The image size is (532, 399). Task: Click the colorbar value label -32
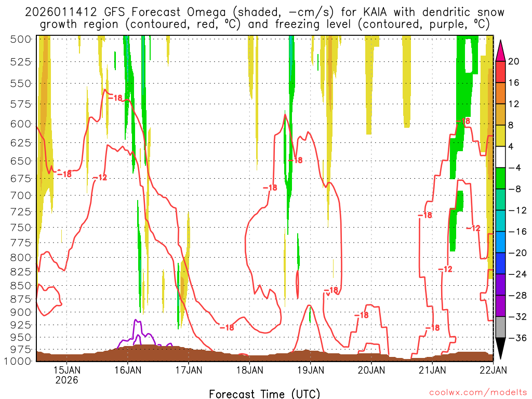coord(517,317)
